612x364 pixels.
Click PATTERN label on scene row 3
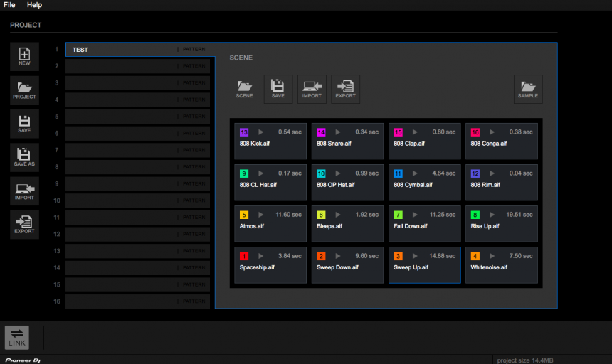pyautogui.click(x=194, y=83)
